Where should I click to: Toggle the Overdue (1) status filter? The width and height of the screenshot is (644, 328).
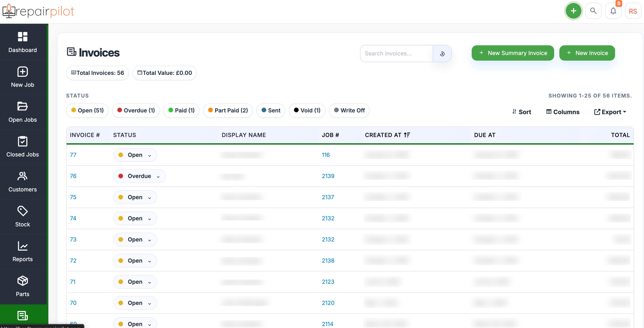[136, 111]
